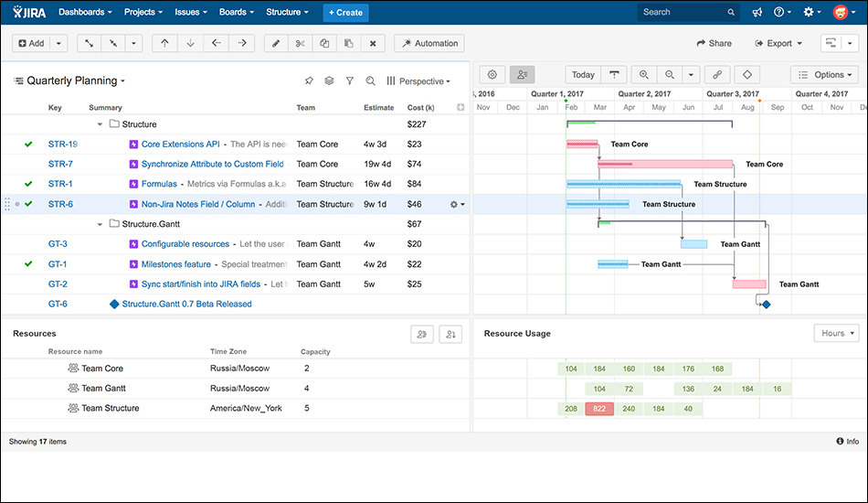
Task: Click the filter funnel icon
Action: [350, 80]
